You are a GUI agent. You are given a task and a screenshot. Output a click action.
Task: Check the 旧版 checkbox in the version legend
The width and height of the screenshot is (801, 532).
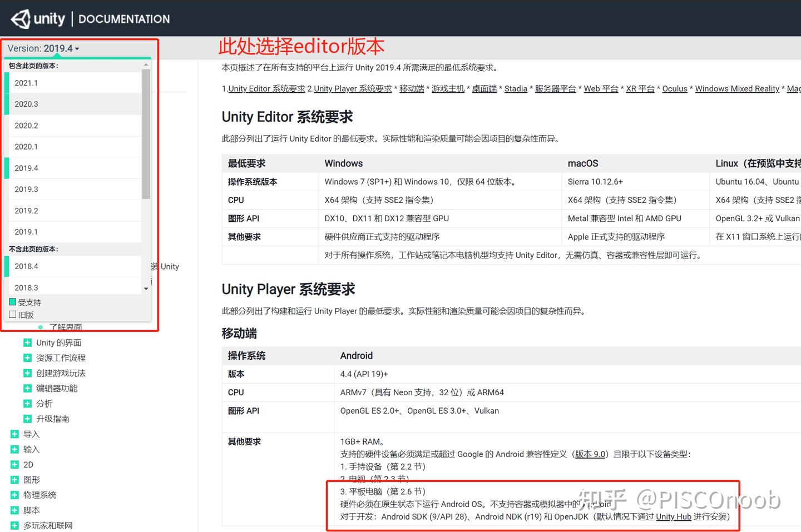tap(12, 314)
